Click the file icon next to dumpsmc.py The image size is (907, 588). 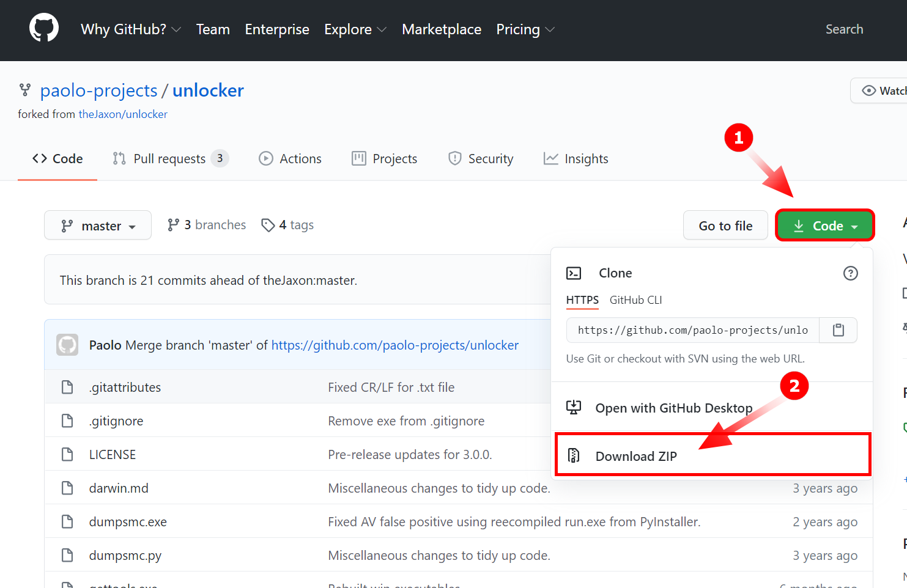coord(67,555)
